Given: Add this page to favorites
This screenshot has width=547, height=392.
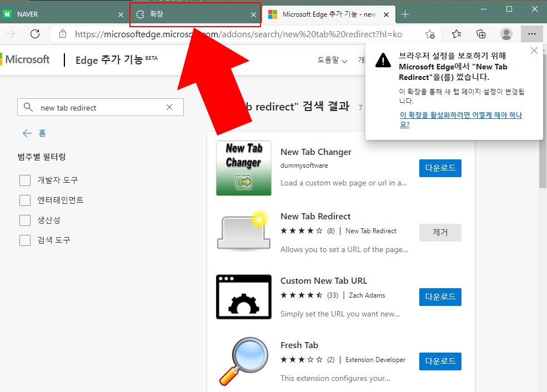Looking at the screenshot, I should coord(430,34).
